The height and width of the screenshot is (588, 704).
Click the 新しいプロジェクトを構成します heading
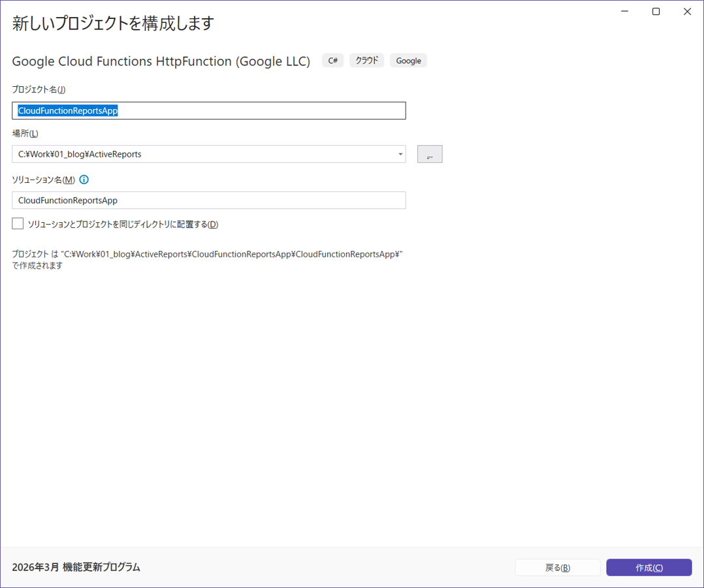click(113, 23)
